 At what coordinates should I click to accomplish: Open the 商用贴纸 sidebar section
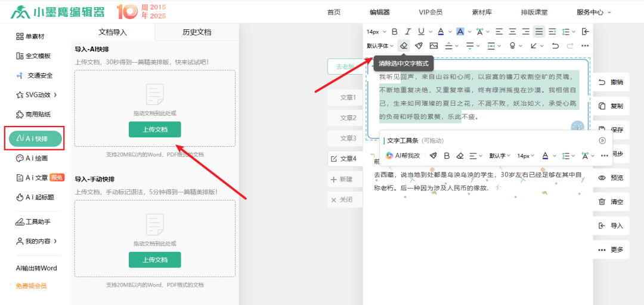point(33,114)
